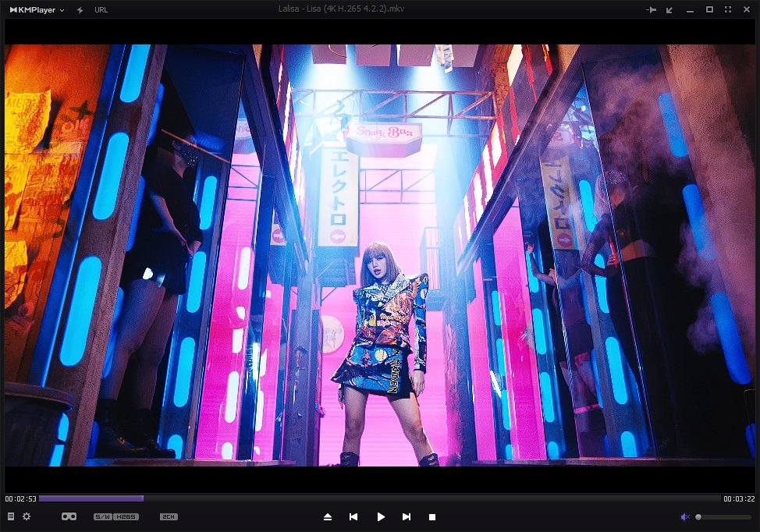Open the playlist panel icon
Image resolution: width=760 pixels, height=532 pixels.
pos(11,516)
